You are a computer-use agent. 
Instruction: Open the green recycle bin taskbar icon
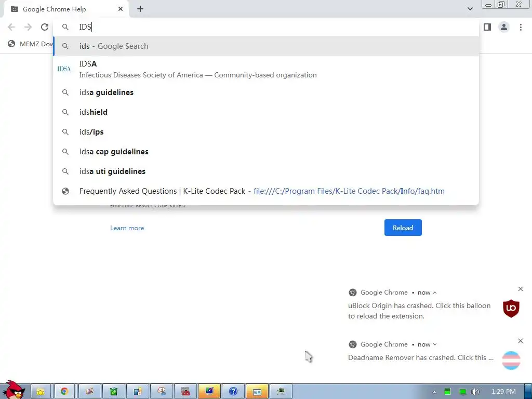tap(114, 392)
